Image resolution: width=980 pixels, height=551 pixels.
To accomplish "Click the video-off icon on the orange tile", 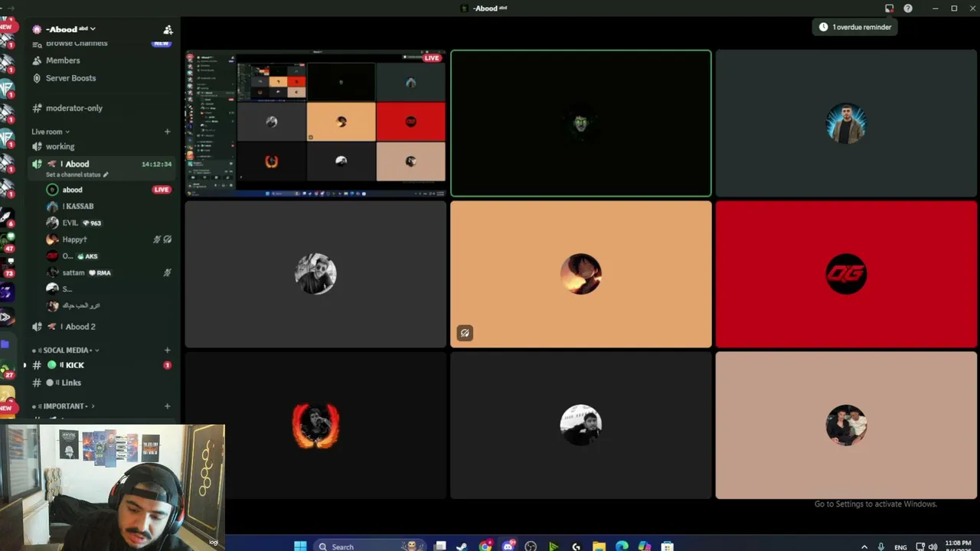I will click(465, 333).
